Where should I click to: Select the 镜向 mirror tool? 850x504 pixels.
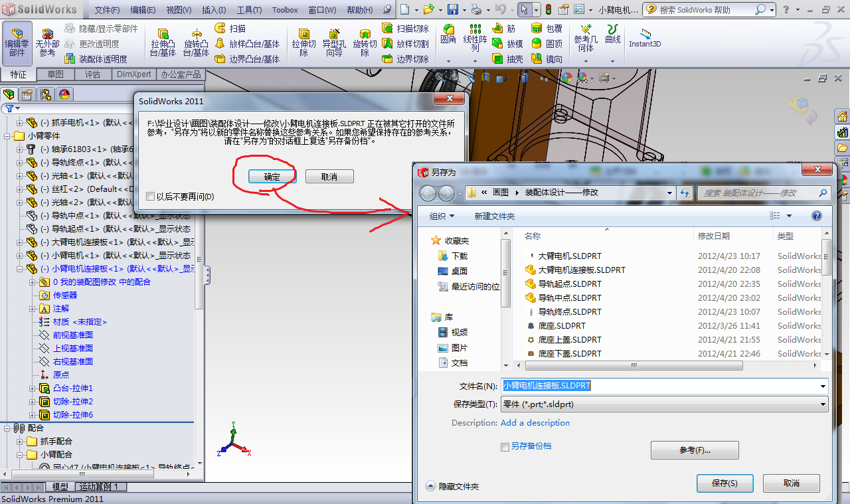[547, 58]
